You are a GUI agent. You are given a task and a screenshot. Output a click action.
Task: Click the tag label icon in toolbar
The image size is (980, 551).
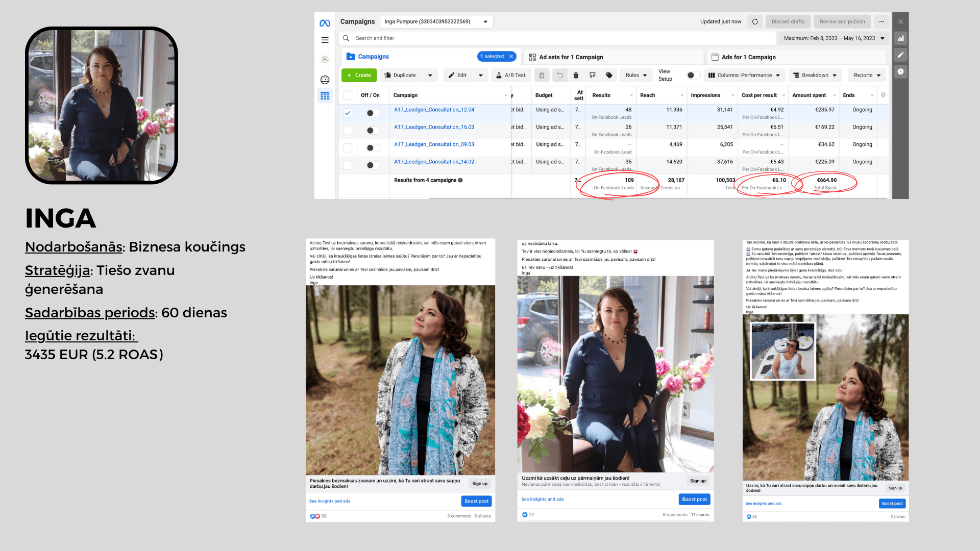[609, 76]
